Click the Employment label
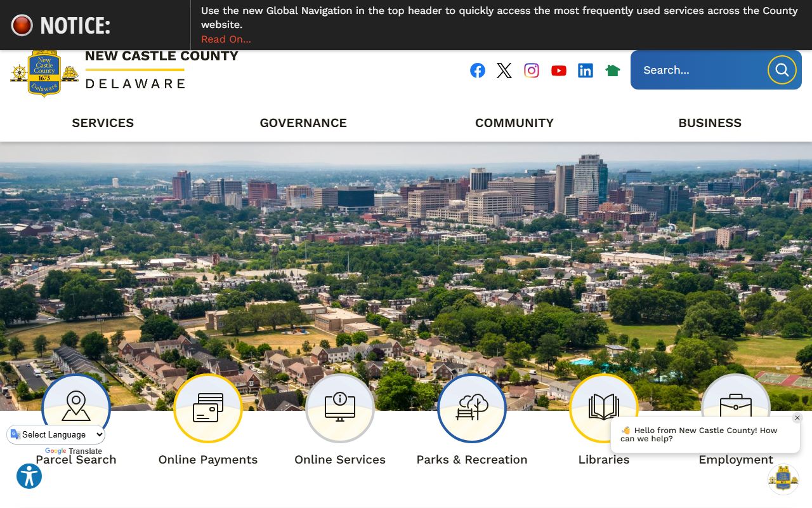The height and width of the screenshot is (508, 812). click(736, 460)
